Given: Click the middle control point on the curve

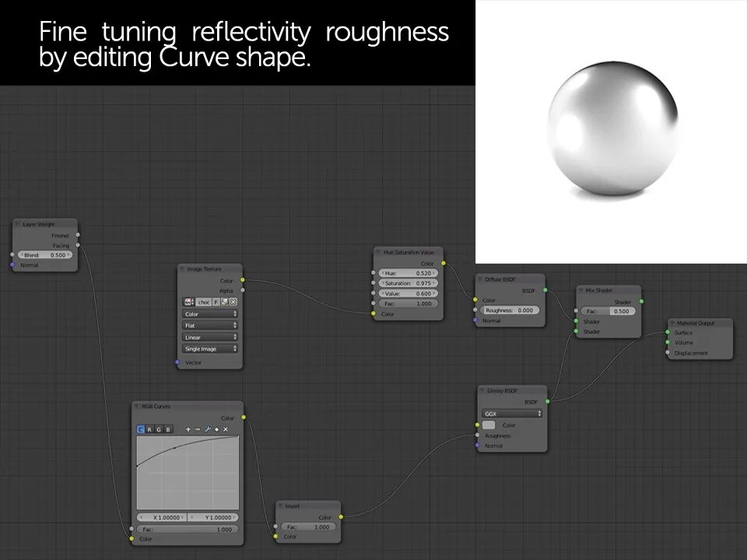Looking at the screenshot, I should [x=175, y=448].
